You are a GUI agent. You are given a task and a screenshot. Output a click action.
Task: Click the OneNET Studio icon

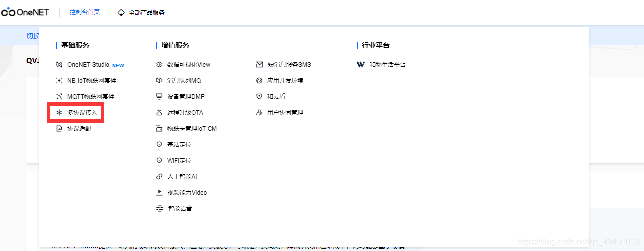pos(59,65)
